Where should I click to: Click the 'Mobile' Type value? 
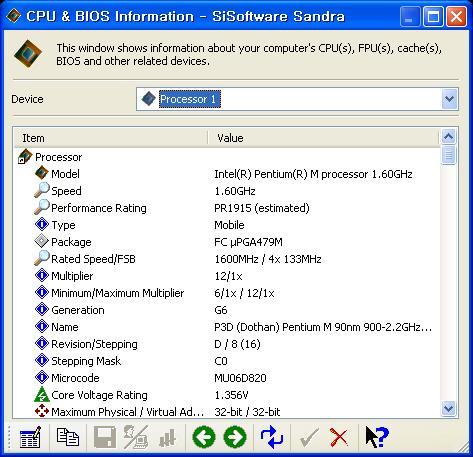[x=229, y=225]
